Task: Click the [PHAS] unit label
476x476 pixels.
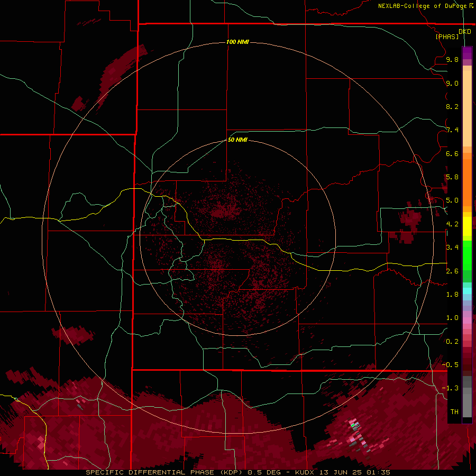Action: 447,36
